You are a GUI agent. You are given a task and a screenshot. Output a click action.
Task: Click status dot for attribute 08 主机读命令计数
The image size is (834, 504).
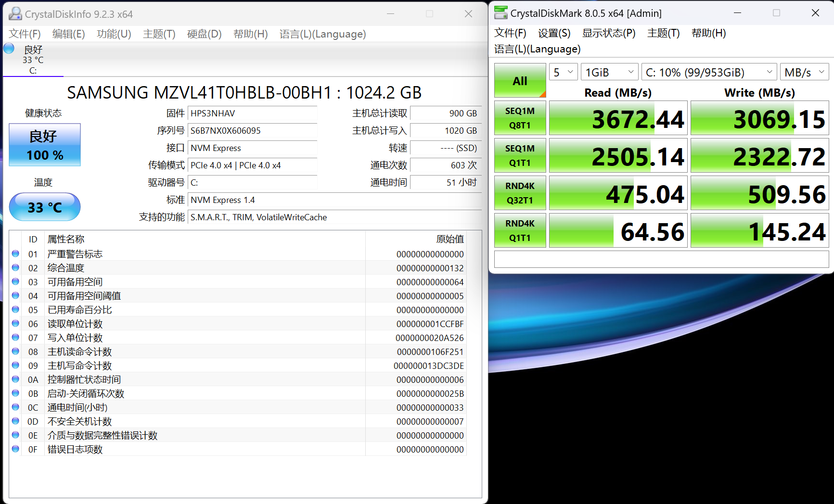pos(15,351)
